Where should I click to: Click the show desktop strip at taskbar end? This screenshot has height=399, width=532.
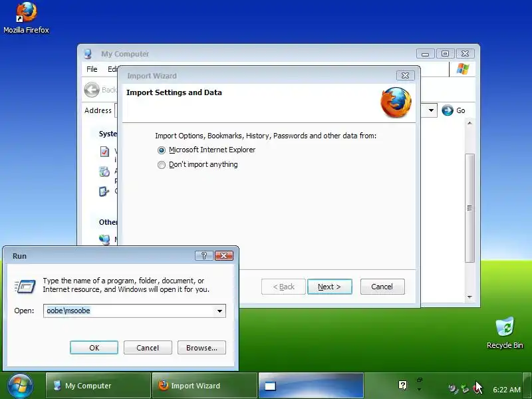527,386
